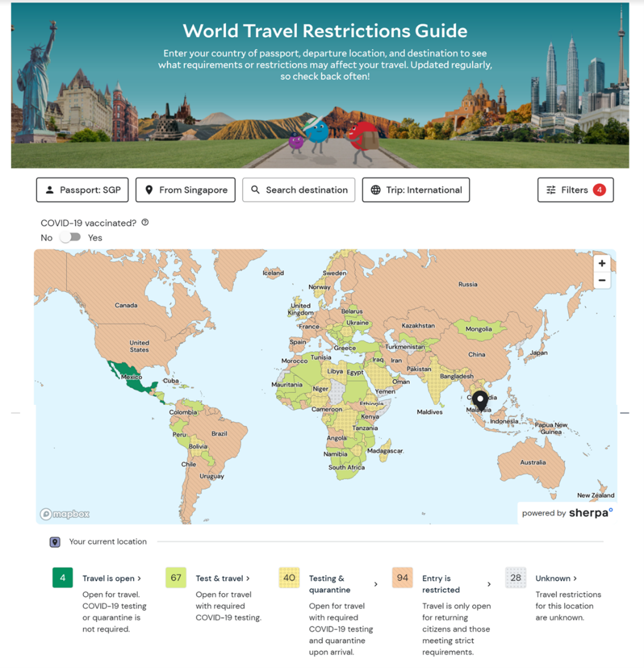The width and height of the screenshot is (644, 668).
Task: Select the No vaccinated label
Action: [x=47, y=238]
